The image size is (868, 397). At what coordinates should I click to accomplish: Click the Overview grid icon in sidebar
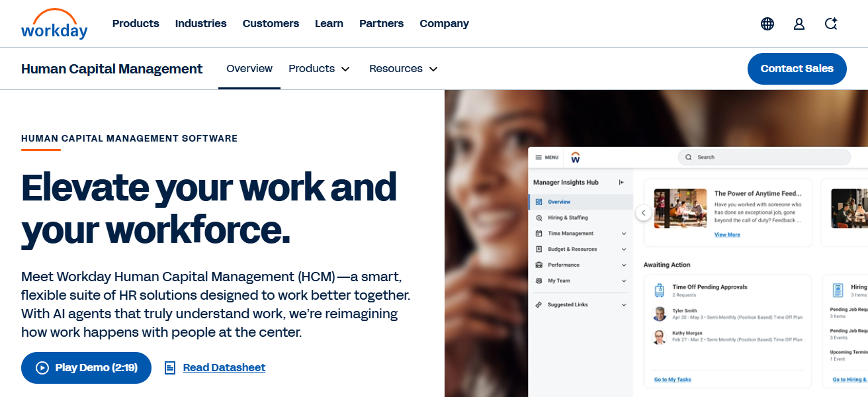click(539, 202)
